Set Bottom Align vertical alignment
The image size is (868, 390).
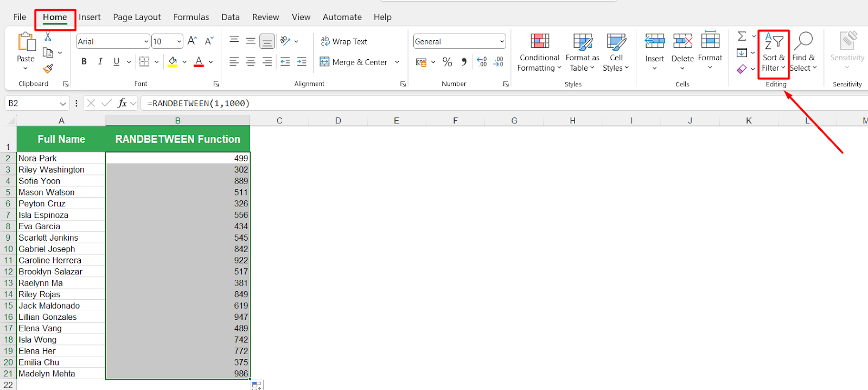[267, 41]
